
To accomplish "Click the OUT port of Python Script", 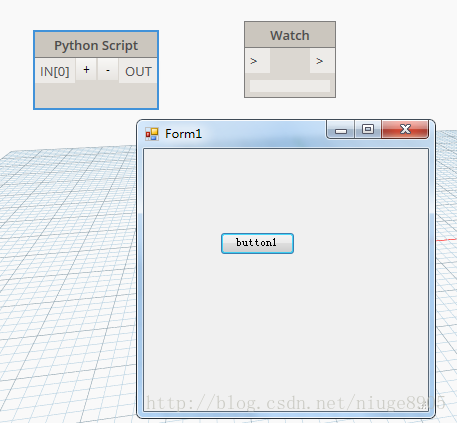I will tap(138, 71).
